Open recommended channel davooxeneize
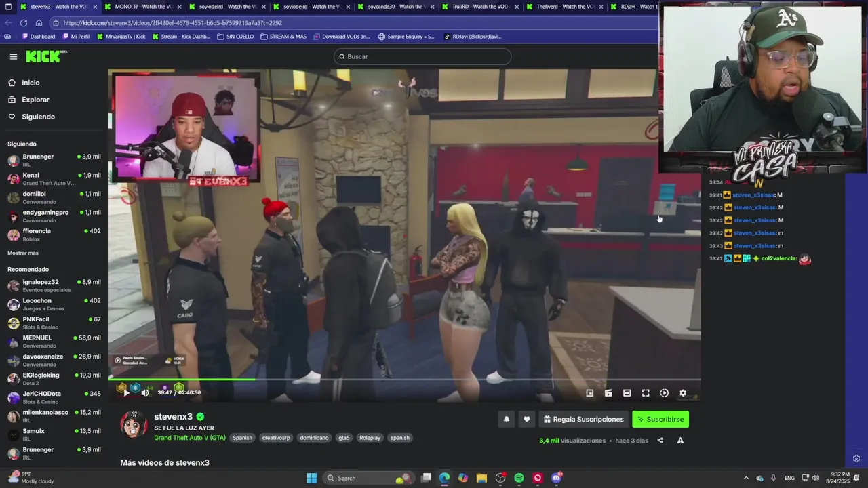Viewport: 868px width, 488px height. 54,360
